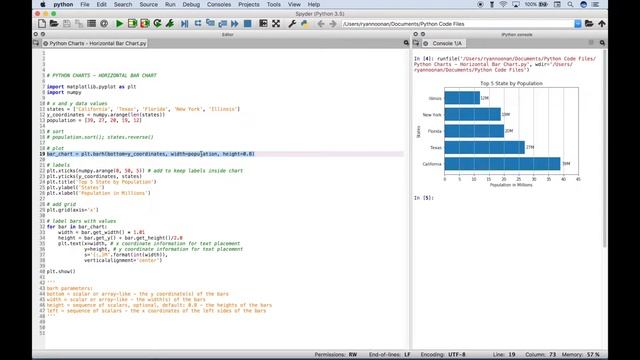Click the debugger Step return icon
The height and width of the screenshot is (360, 640).
(222, 24)
